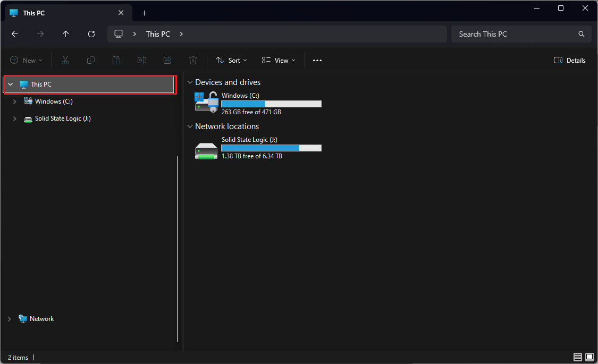The width and height of the screenshot is (598, 364).
Task: Click This PC breadcrumb in address bar
Action: (x=158, y=34)
